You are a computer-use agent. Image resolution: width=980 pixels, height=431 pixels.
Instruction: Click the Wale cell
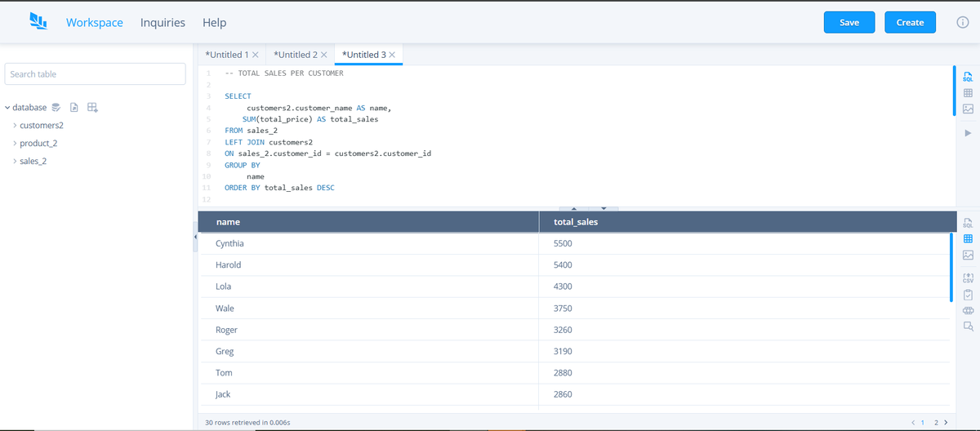pos(370,309)
